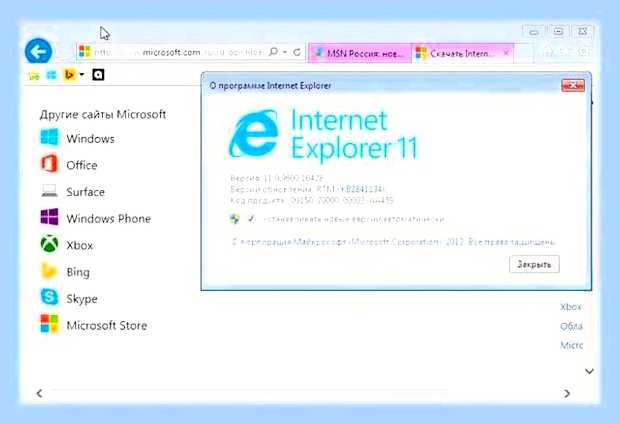
Task: Click the Surface laptop icon
Action: [49, 191]
